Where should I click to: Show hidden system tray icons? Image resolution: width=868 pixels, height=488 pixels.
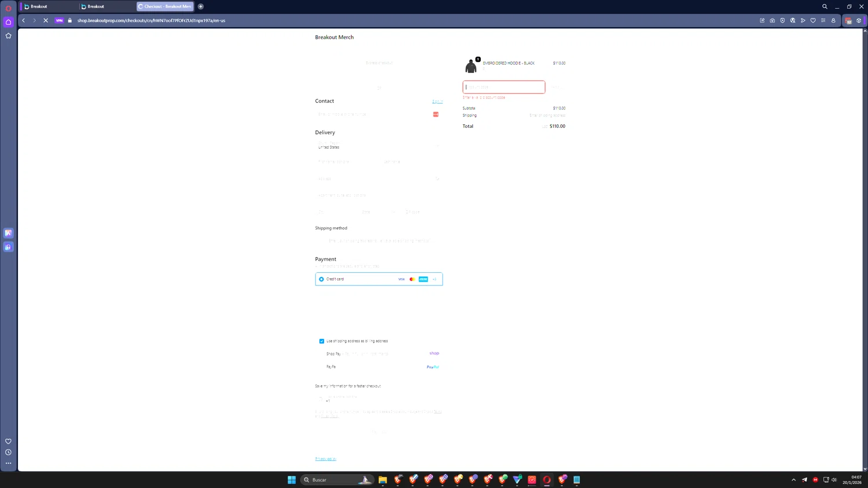click(x=793, y=480)
